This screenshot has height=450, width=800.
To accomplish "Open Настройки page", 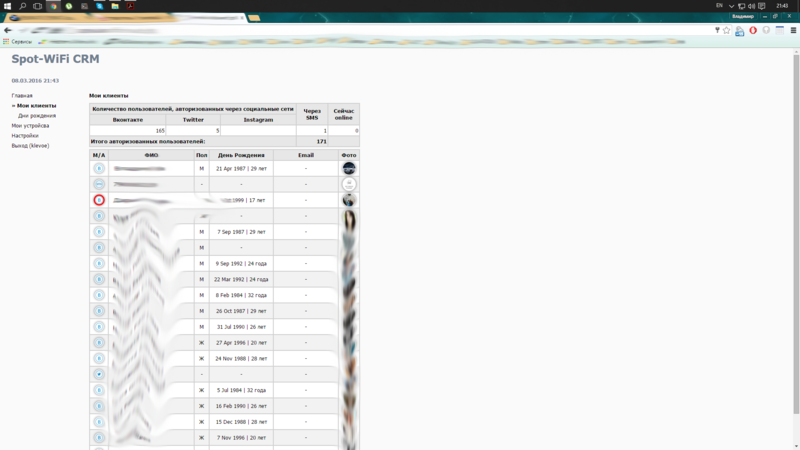I will 25,136.
